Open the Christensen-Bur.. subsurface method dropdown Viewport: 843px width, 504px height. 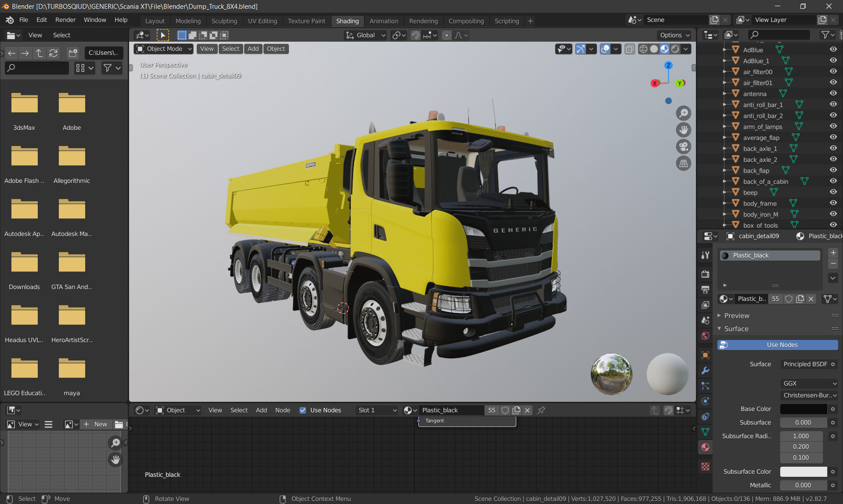(x=809, y=395)
